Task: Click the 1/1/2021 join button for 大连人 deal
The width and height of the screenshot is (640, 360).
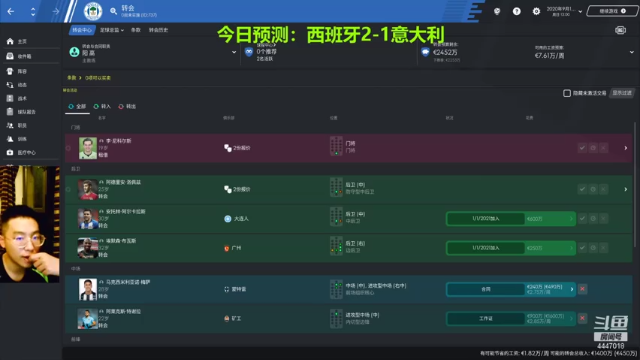Action: point(486,219)
